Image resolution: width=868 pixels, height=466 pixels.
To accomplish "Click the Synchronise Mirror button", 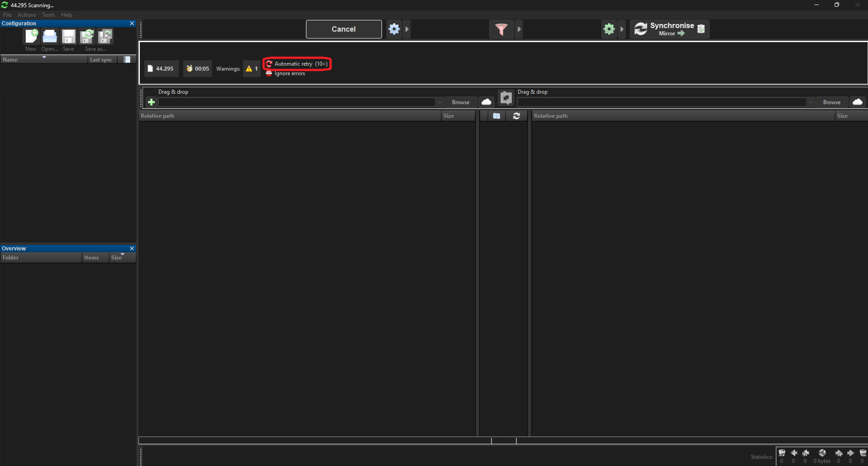I will click(x=669, y=29).
